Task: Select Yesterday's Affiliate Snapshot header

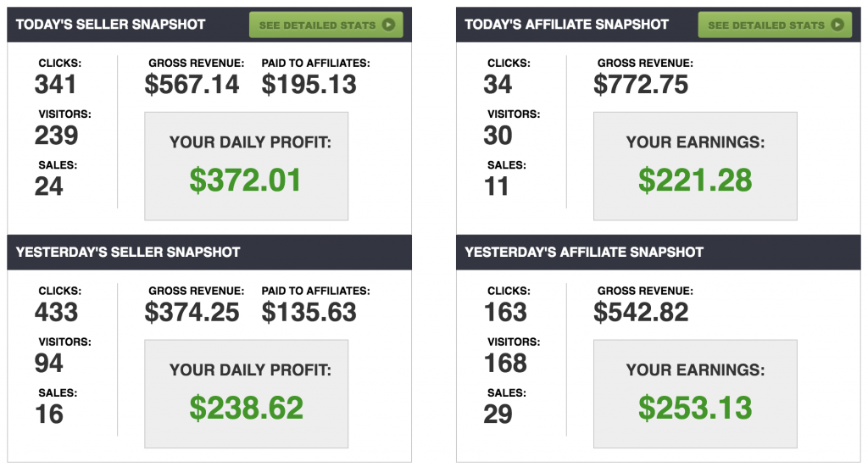Action: (x=584, y=253)
